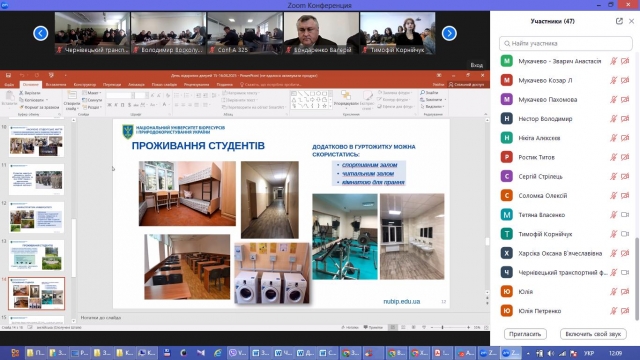This screenshot has width=640, height=360.
Task: Toggle camera icon for Тимофій Корнійчук
Action: pyautogui.click(x=625, y=234)
